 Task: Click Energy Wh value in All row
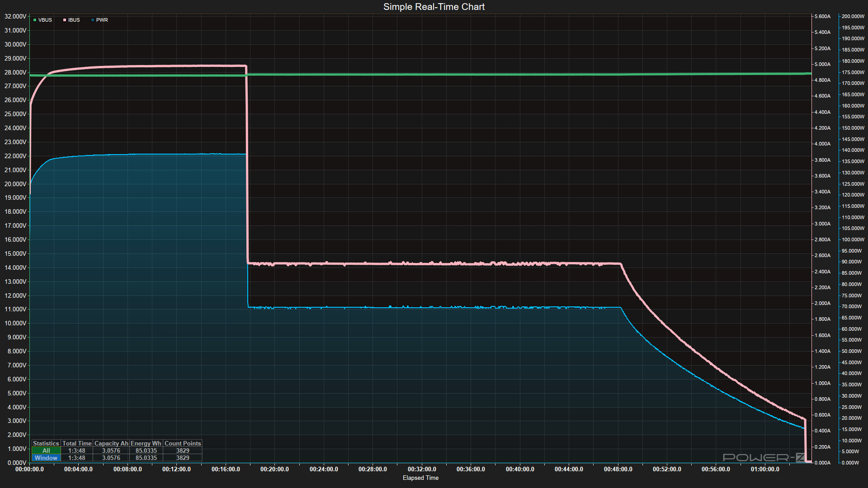(146, 450)
